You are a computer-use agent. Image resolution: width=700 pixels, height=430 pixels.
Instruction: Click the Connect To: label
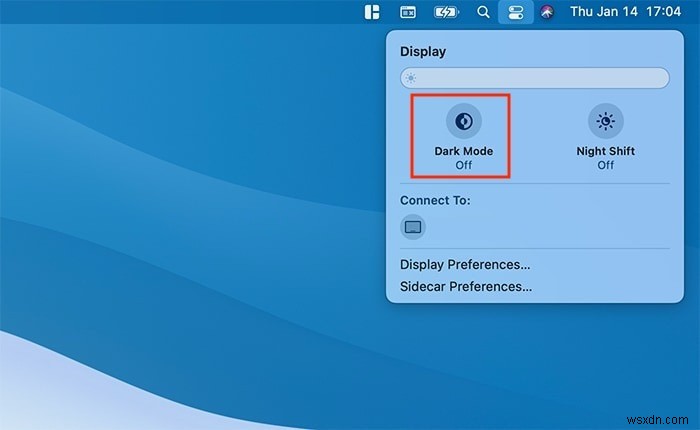[435, 200]
